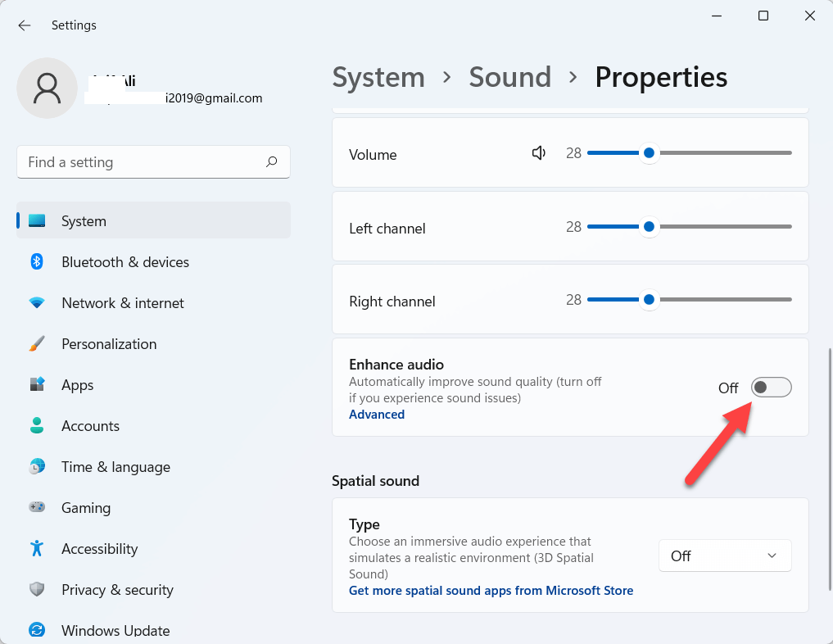The height and width of the screenshot is (644, 833).
Task: Open the Spatial sound Type dropdown
Action: pos(725,556)
